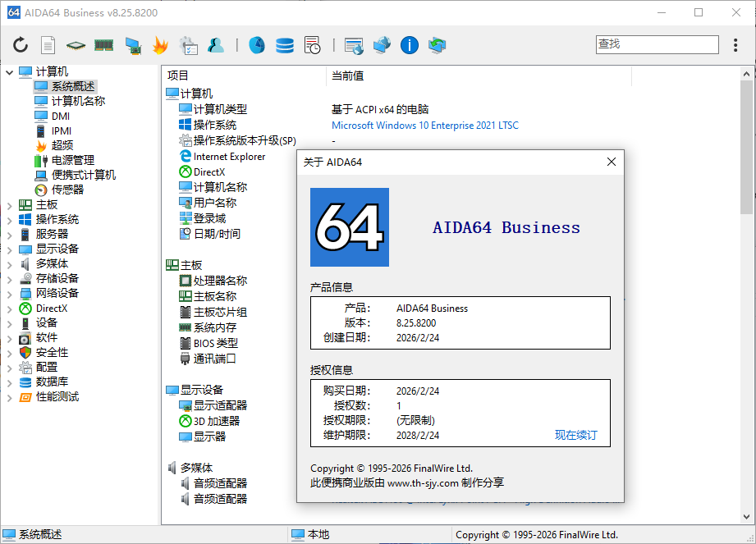
Task: Click the 当前值 column header
Action: pyautogui.click(x=348, y=75)
